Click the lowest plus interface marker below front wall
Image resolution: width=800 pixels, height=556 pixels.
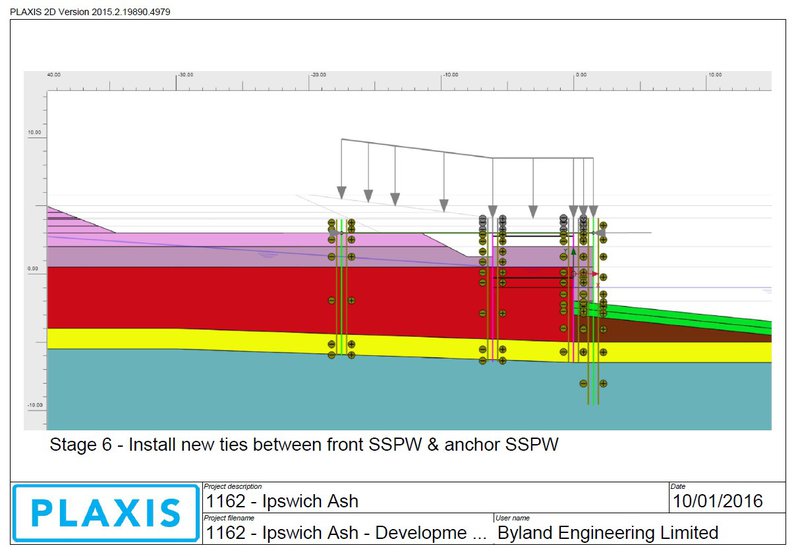pyautogui.click(x=604, y=383)
